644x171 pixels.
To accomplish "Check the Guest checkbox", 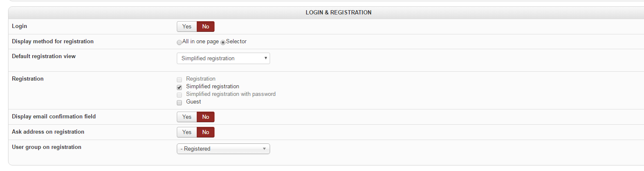I will click(x=179, y=102).
